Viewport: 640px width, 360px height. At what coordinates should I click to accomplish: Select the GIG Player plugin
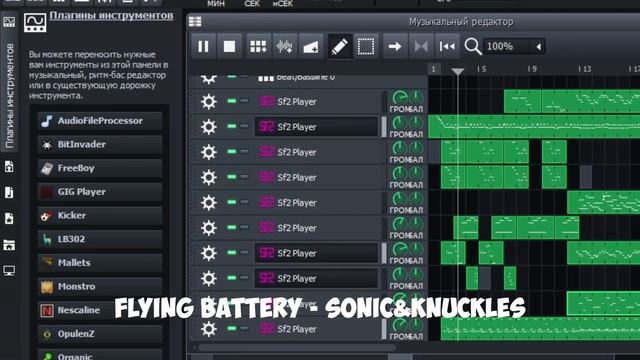pyautogui.click(x=100, y=192)
